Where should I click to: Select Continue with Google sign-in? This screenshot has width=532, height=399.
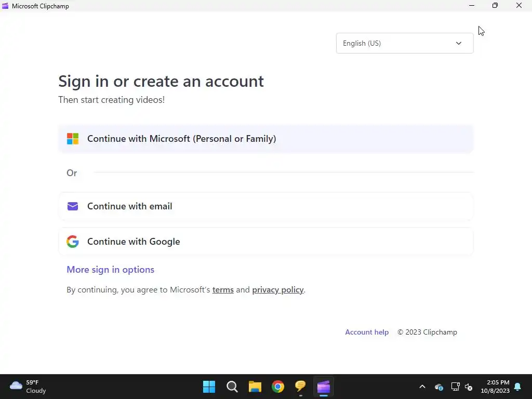(265, 242)
